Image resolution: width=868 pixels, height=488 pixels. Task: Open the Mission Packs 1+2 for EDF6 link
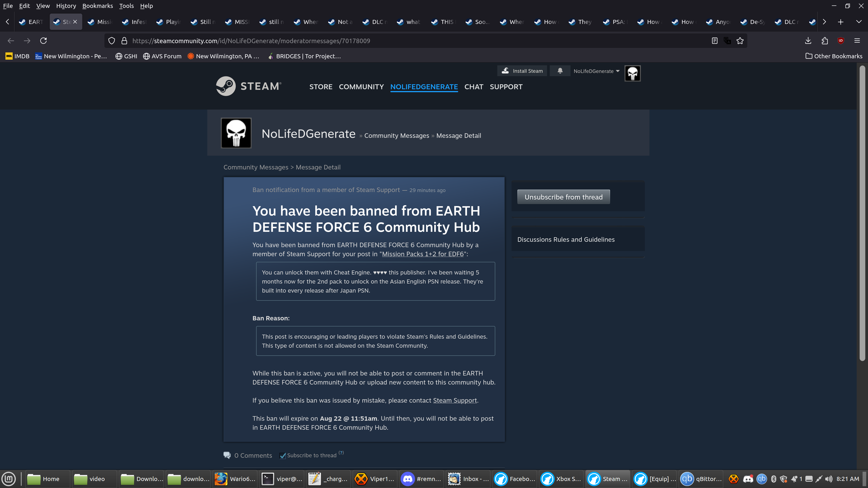422,254
